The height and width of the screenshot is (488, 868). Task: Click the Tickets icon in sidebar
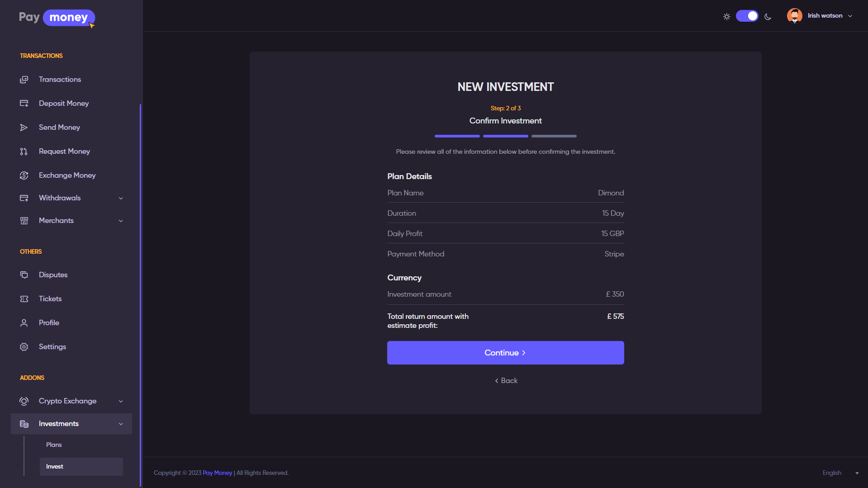tap(24, 299)
